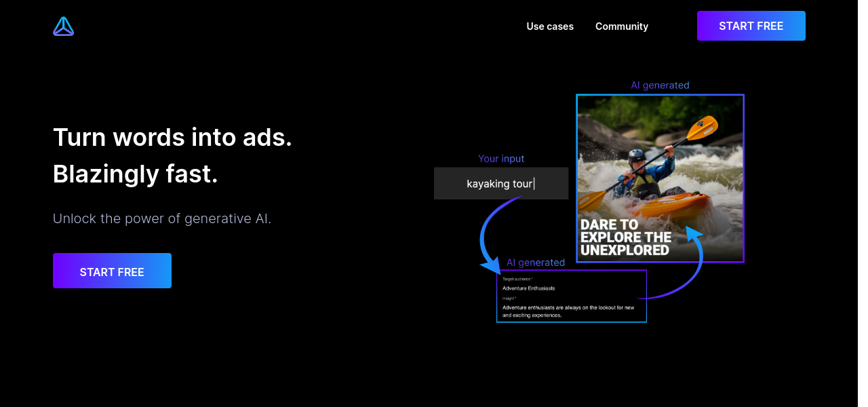Click the yellow paddle blade in the ad image

(704, 127)
